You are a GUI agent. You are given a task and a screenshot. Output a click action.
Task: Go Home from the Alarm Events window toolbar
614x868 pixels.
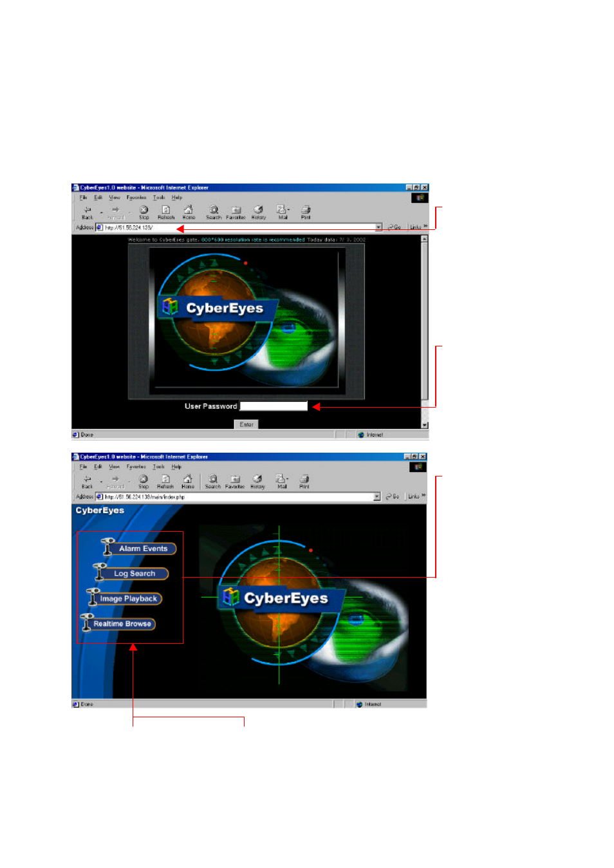coord(188,482)
